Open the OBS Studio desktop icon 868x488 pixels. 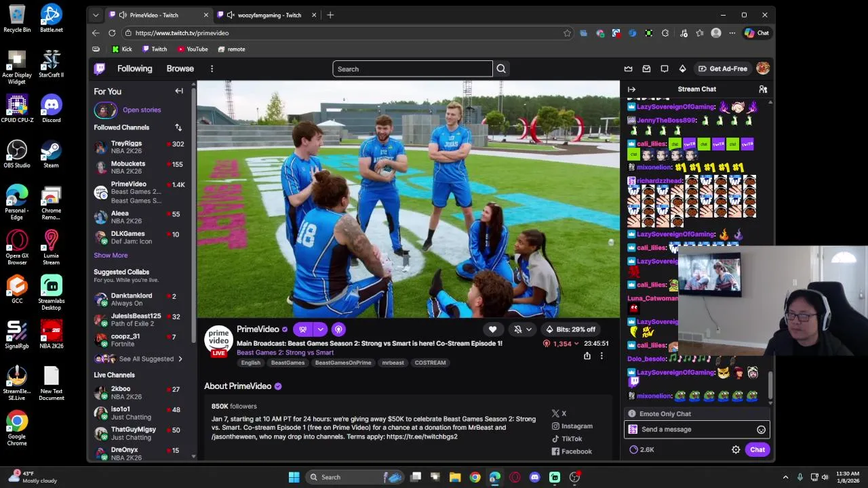[17, 154]
